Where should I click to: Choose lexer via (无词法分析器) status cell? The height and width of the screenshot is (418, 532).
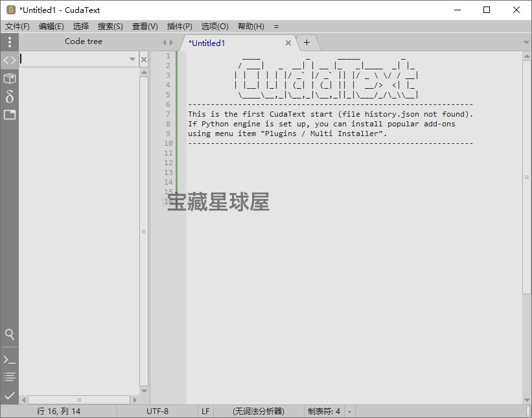pos(259,412)
